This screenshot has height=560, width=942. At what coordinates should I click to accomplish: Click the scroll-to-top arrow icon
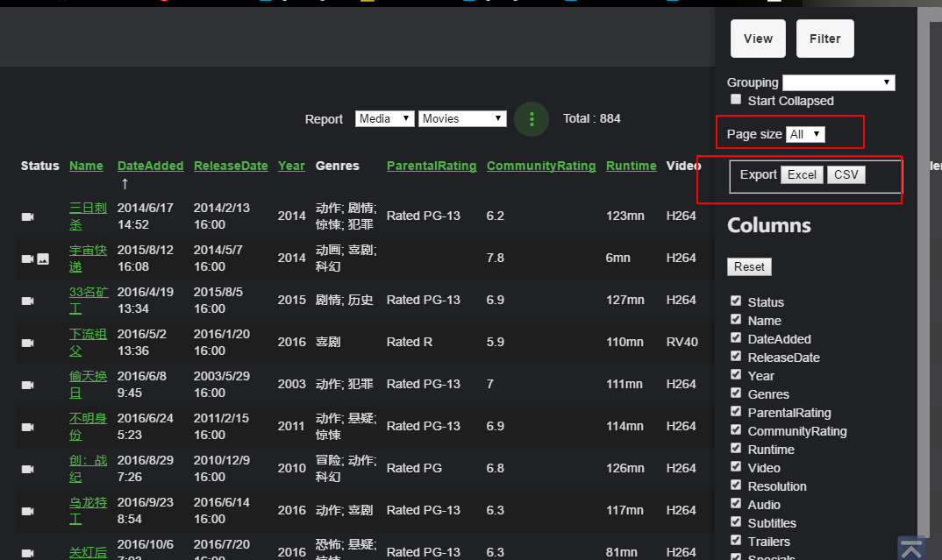(911, 548)
